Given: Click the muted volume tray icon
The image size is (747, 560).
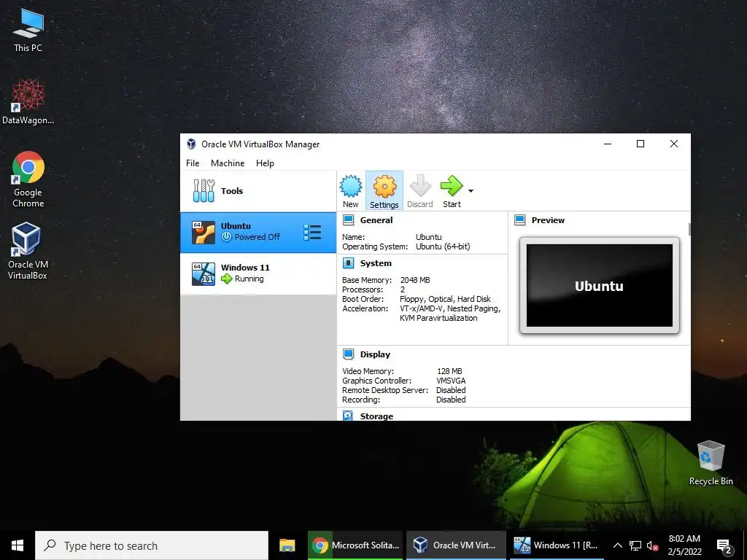Looking at the screenshot, I should (x=652, y=545).
